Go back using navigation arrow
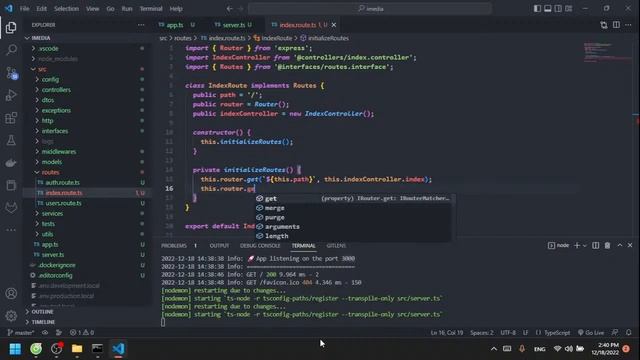Viewport: 640px width, 360px height. click(229, 9)
